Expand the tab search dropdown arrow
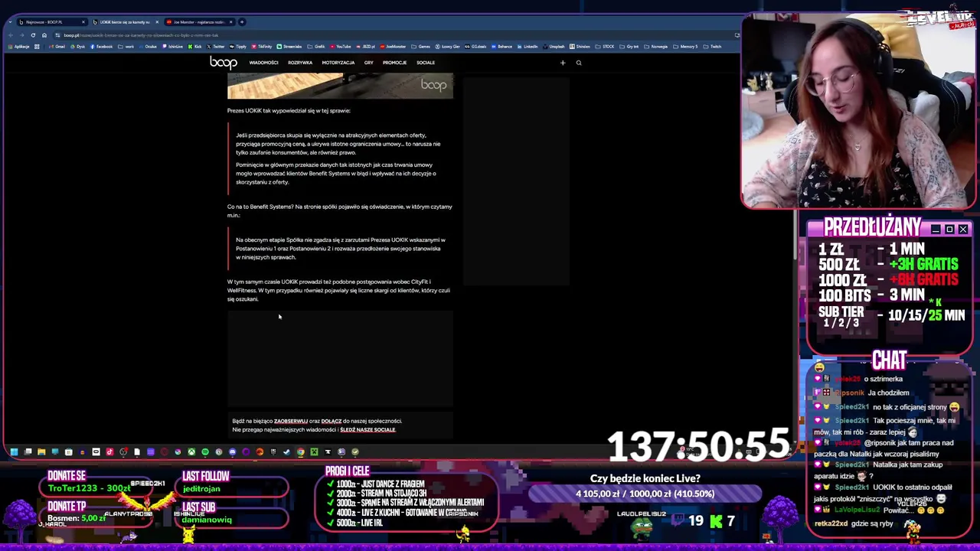The image size is (980, 551). pos(11,21)
